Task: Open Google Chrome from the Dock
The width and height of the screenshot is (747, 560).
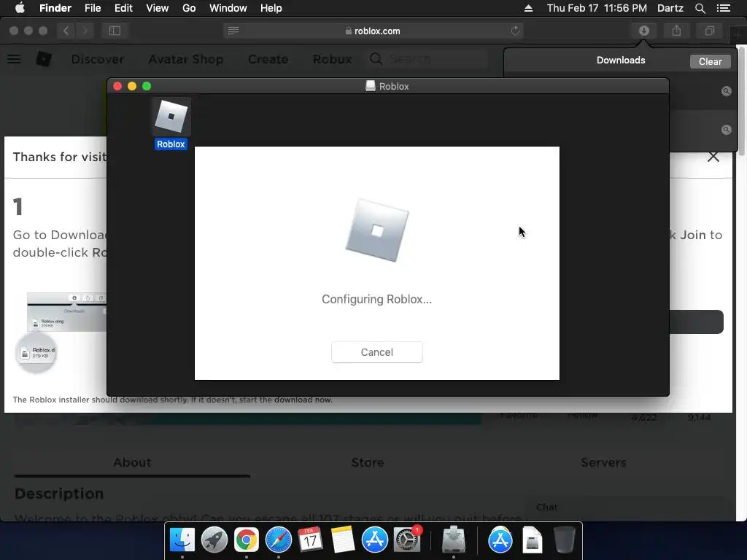Action: coord(247,540)
